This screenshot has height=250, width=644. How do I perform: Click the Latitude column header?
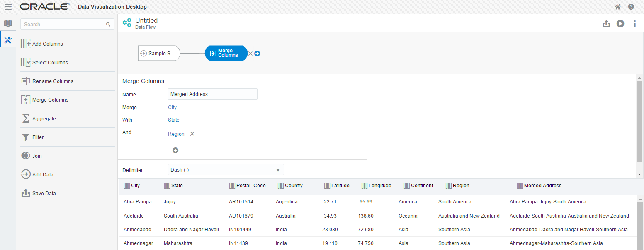tap(337, 186)
